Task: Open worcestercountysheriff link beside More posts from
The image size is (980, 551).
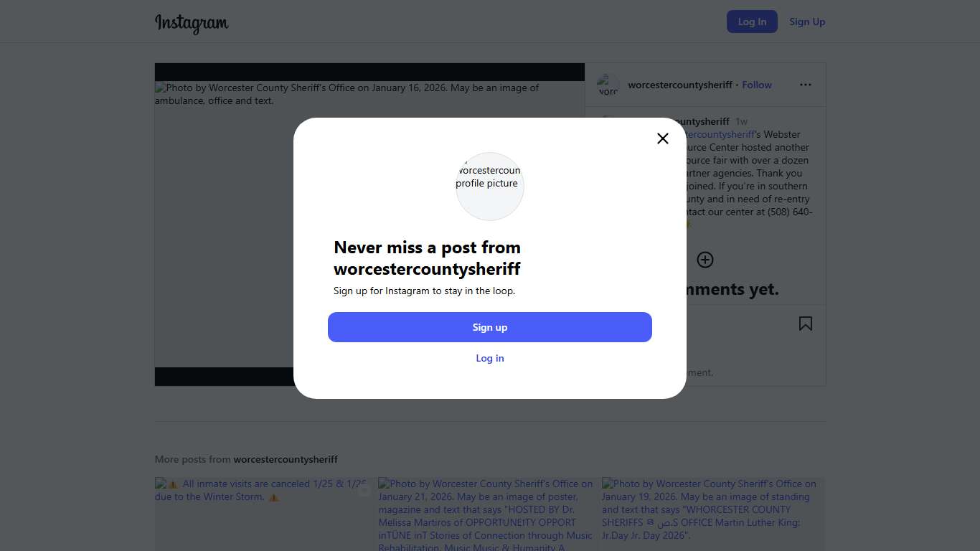Action: [x=286, y=459]
